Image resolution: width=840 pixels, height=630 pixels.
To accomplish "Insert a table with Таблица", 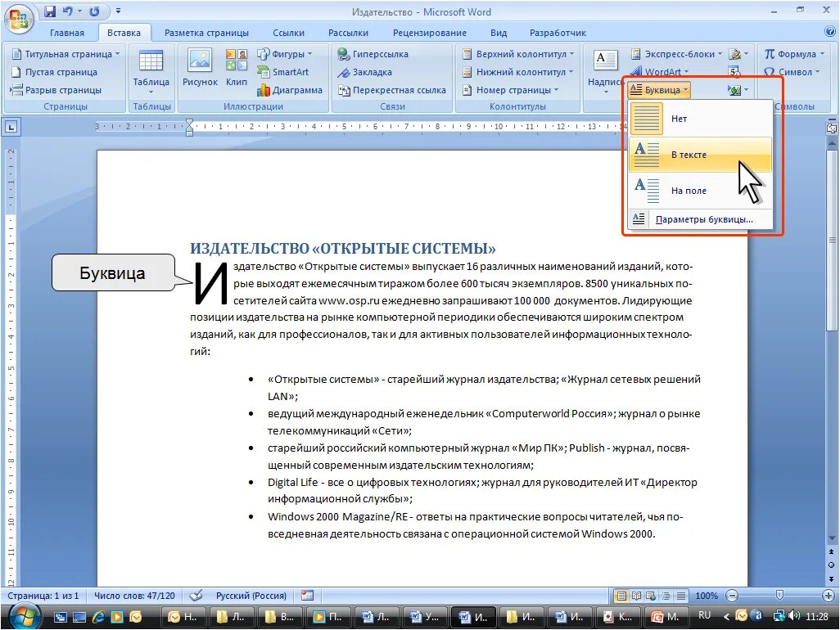I will click(151, 71).
